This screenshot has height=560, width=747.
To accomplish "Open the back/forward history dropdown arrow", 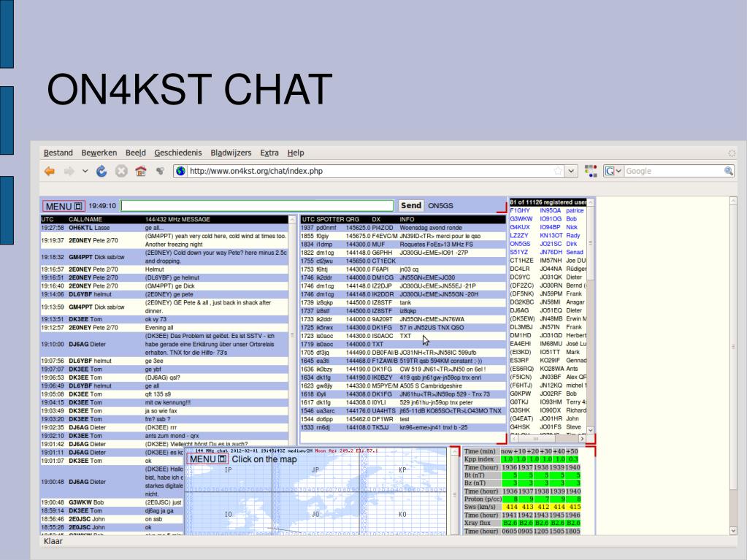I will pos(85,171).
